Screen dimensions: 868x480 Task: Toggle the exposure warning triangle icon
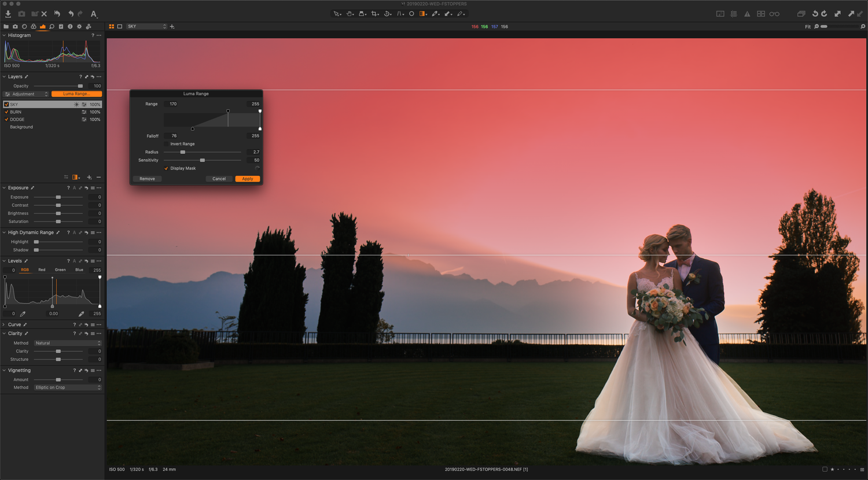click(747, 14)
